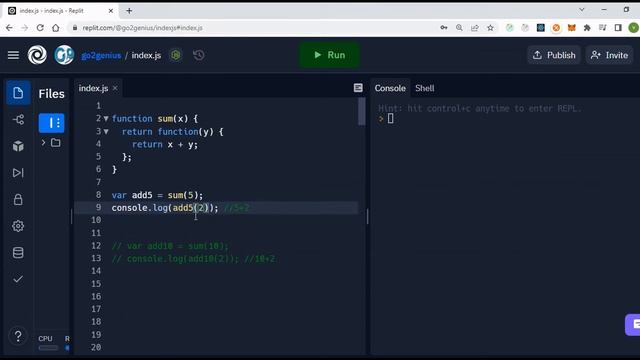Screen dimensions: 640x360
Task: Open the hamburger sidebar menu
Action: (13, 55)
